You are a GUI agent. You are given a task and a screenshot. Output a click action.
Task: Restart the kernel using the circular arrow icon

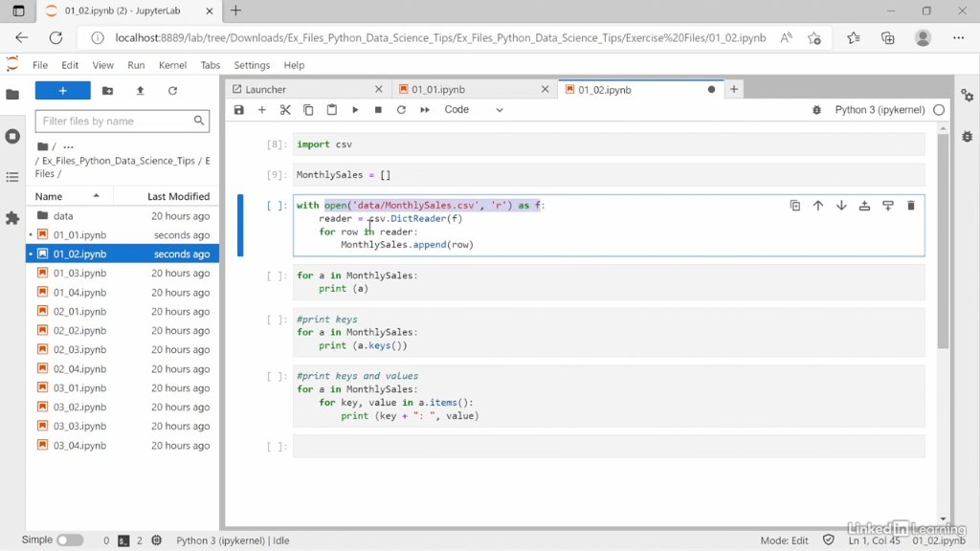click(401, 110)
